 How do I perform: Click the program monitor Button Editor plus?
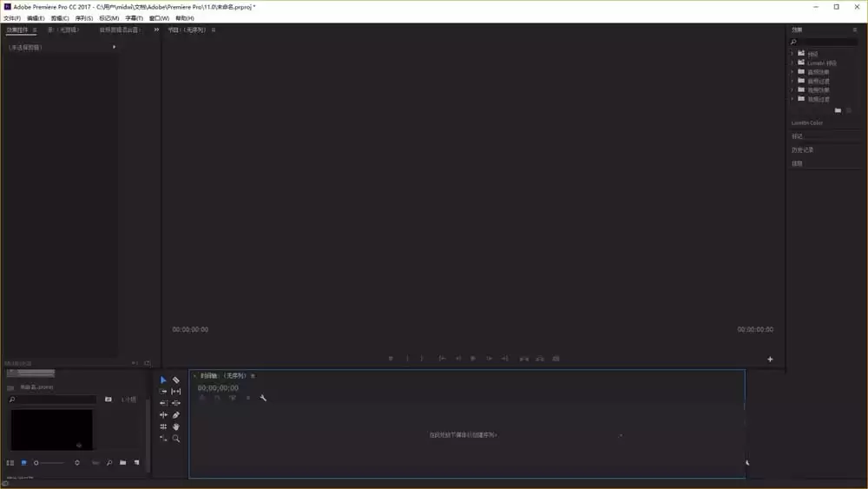coord(770,360)
